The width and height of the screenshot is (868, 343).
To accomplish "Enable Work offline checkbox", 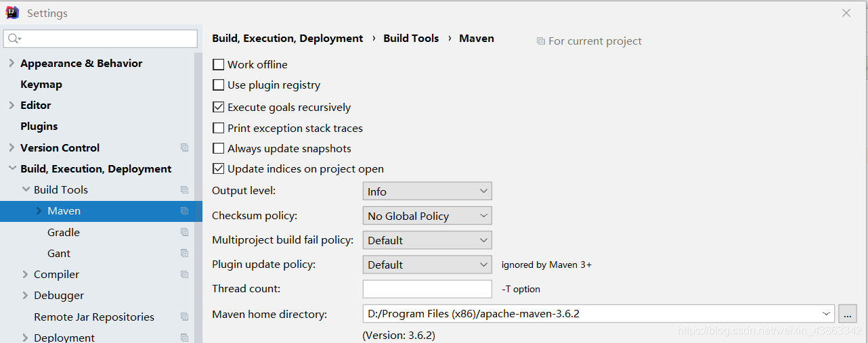I will coord(219,64).
